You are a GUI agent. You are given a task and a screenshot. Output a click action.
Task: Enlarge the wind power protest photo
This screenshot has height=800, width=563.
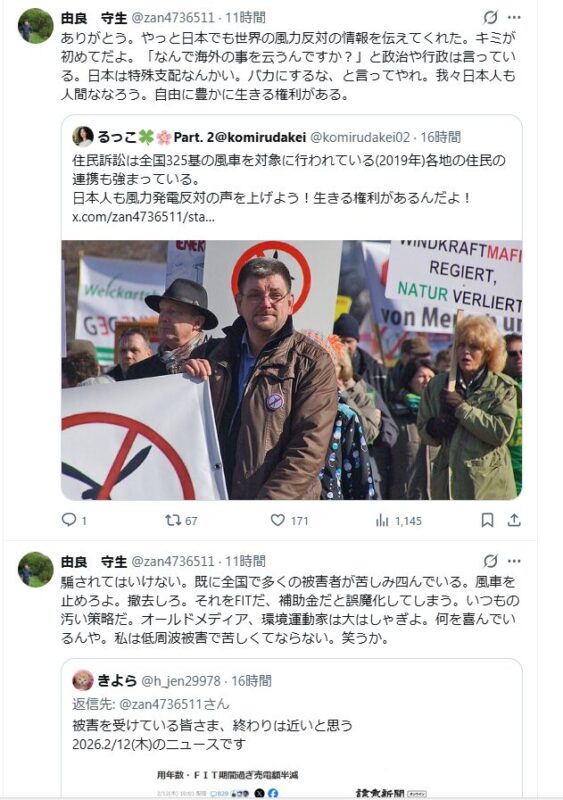coord(292,370)
